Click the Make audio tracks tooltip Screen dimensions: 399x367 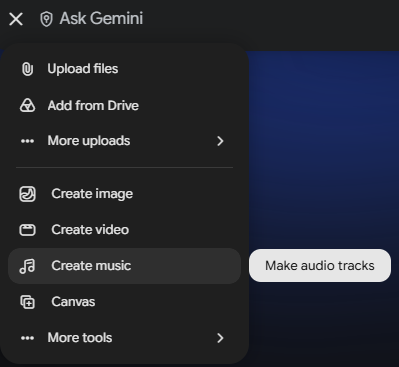point(320,265)
